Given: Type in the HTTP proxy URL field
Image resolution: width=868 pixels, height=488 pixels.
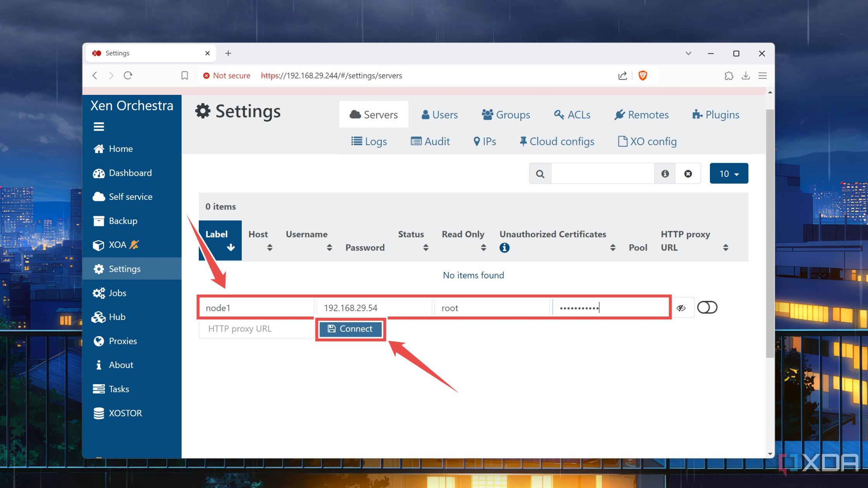Looking at the screenshot, I should click(257, 328).
